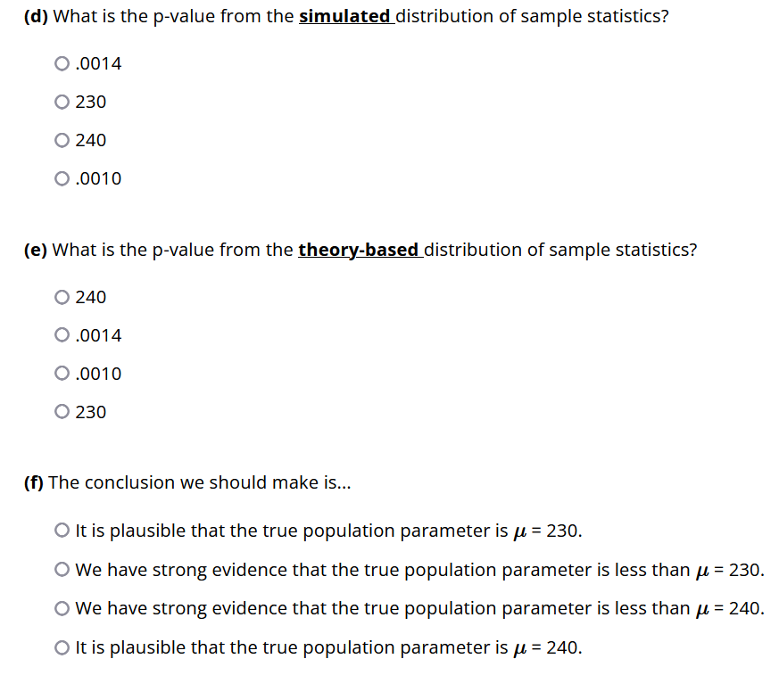
Task: Pick the top answer choice for part (e)
Action: tap(61, 296)
